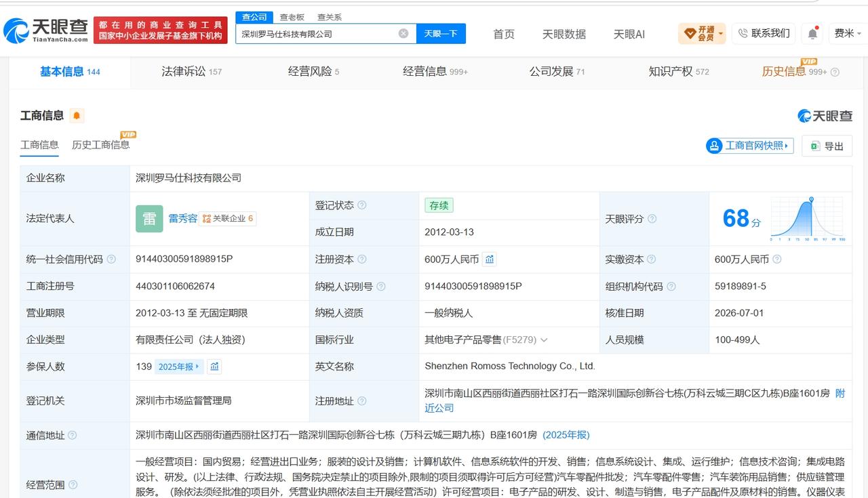Click the 天眼一下 search button
This screenshot has width=868, height=498.
click(441, 33)
